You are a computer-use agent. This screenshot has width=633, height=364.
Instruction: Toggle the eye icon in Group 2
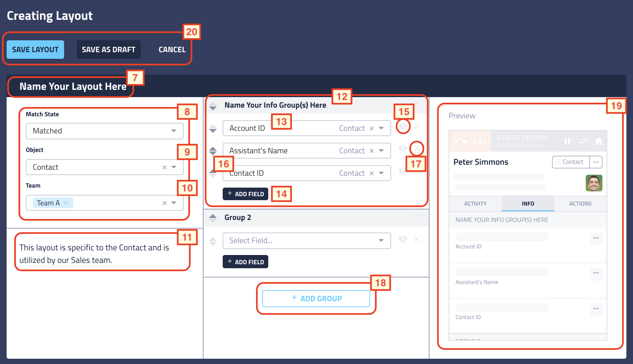(x=403, y=239)
